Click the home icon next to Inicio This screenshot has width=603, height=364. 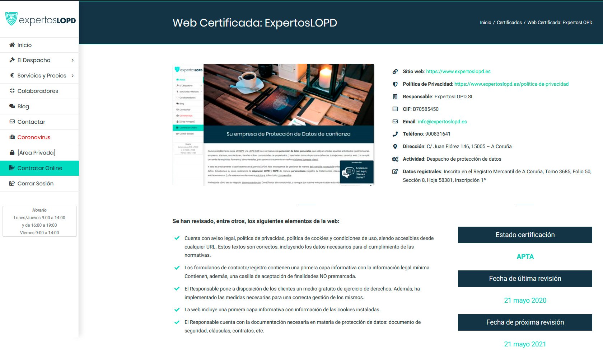11,45
